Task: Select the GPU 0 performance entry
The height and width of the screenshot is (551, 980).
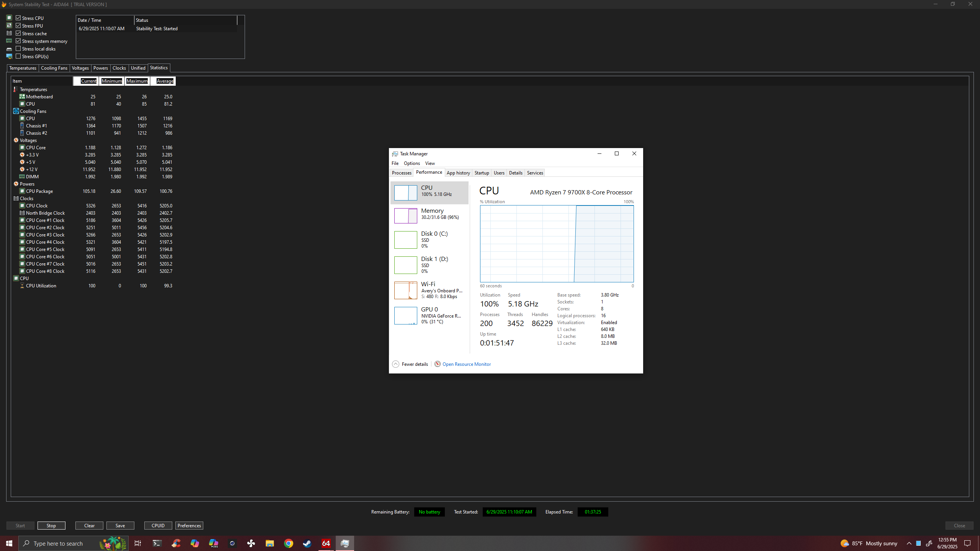Action: (x=430, y=315)
